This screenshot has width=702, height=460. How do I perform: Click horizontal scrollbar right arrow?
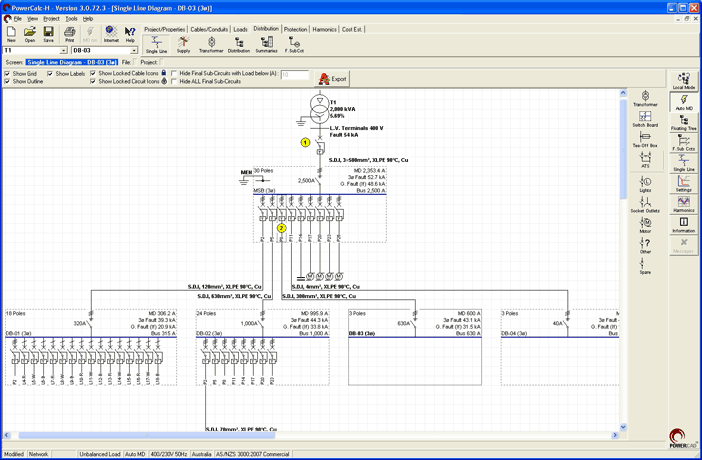click(615, 435)
